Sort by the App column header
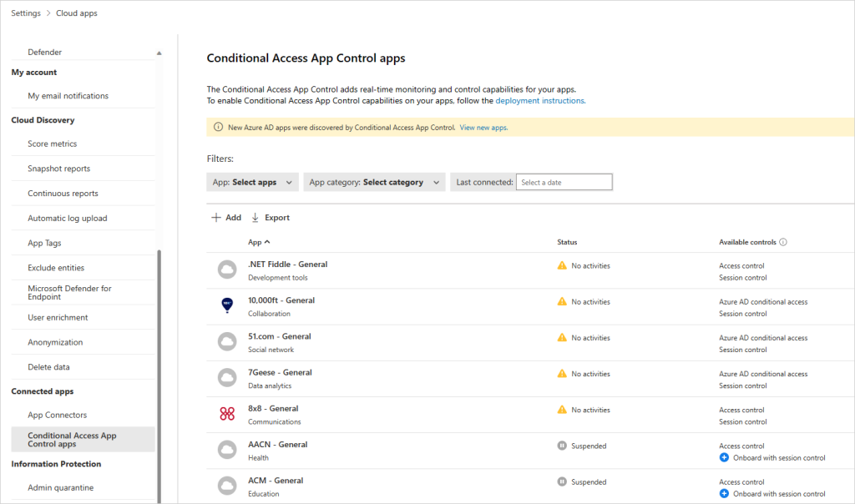This screenshot has width=855, height=504. pyautogui.click(x=259, y=243)
